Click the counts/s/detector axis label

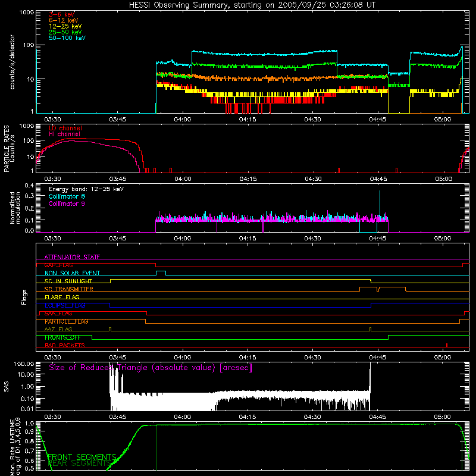point(12,62)
